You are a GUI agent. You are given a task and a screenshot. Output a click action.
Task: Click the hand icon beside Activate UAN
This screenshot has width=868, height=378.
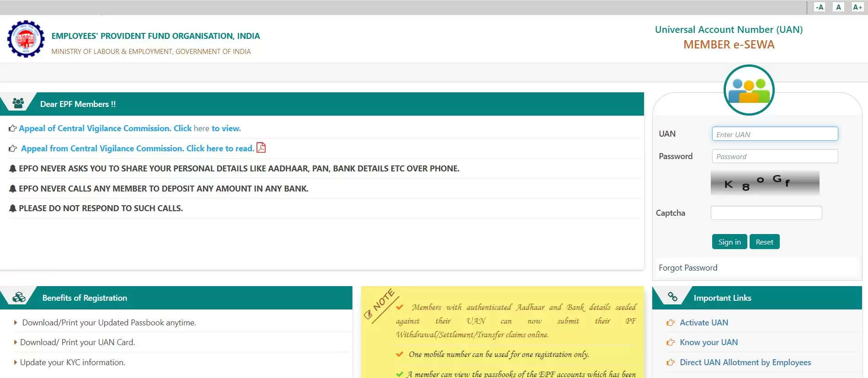click(671, 323)
